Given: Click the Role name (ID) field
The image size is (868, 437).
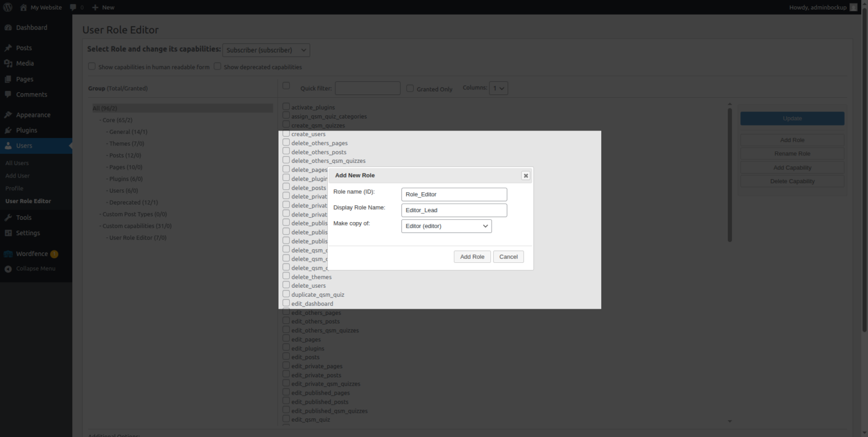Looking at the screenshot, I should [x=454, y=194].
